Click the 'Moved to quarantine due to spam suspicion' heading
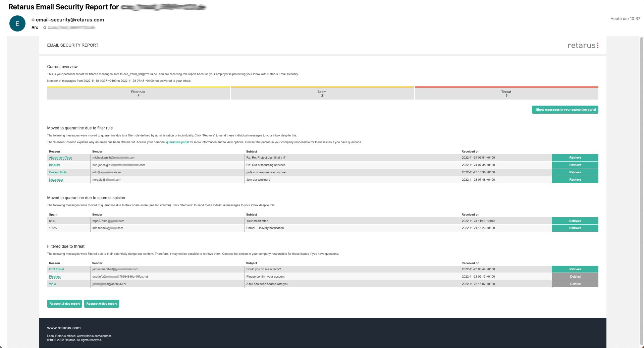The width and height of the screenshot is (644, 348). tap(86, 198)
